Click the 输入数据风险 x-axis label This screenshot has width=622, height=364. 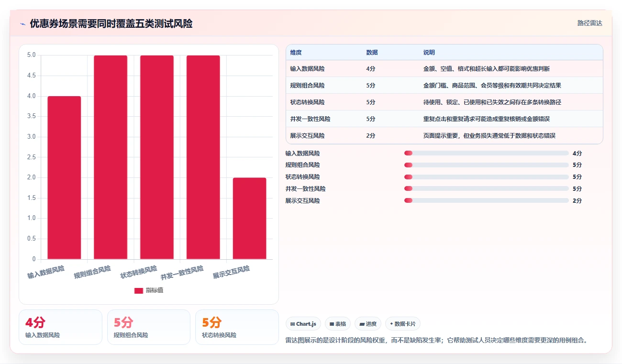(x=46, y=273)
